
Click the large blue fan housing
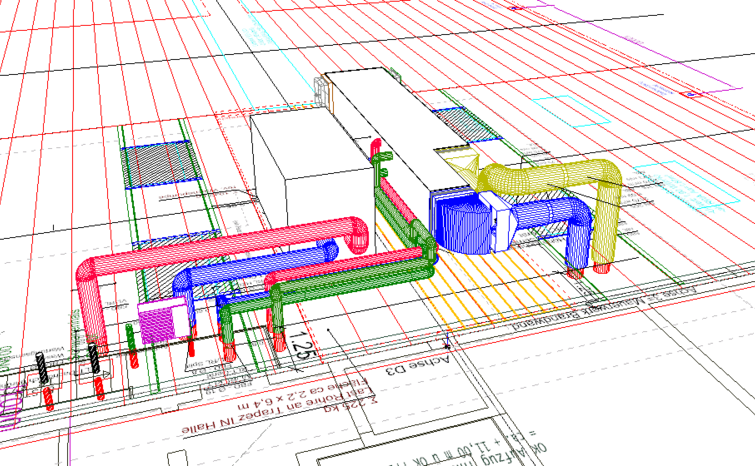coord(463,220)
